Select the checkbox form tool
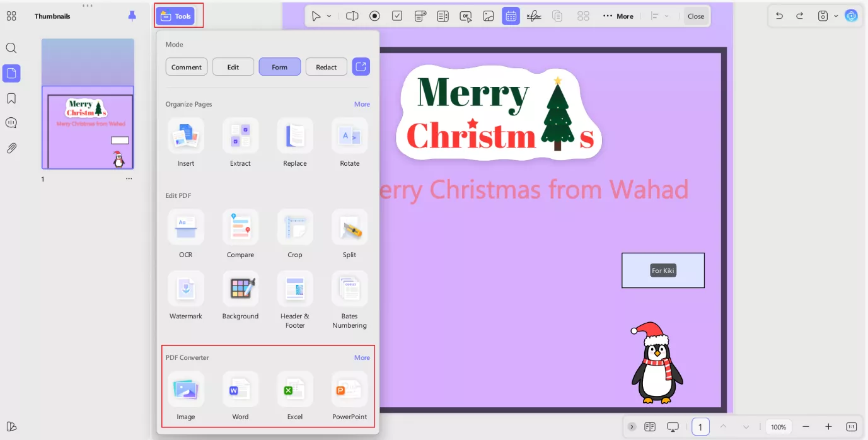 pyautogui.click(x=397, y=16)
